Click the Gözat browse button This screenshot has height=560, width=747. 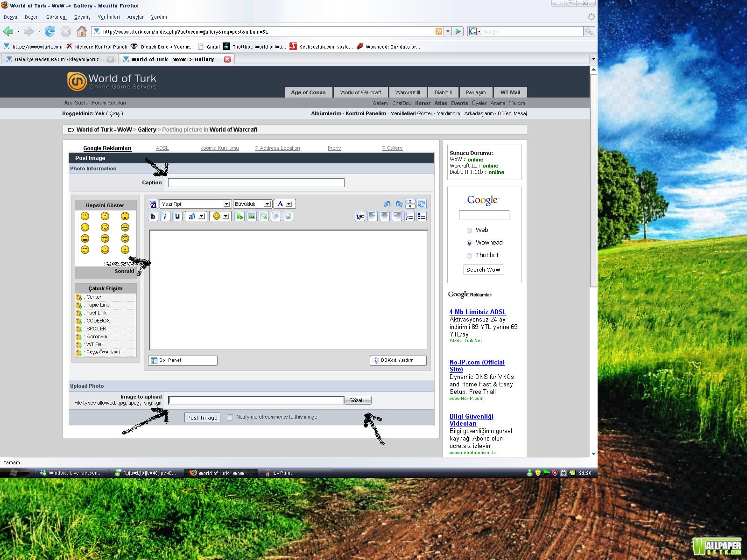(x=358, y=400)
